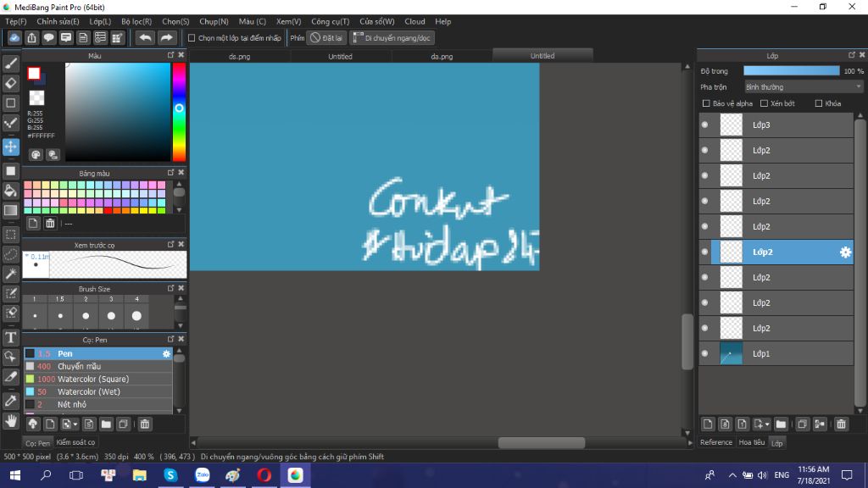This screenshot has width=868, height=488.
Task: Open add-brush dropdown arrow
Action: (x=75, y=424)
